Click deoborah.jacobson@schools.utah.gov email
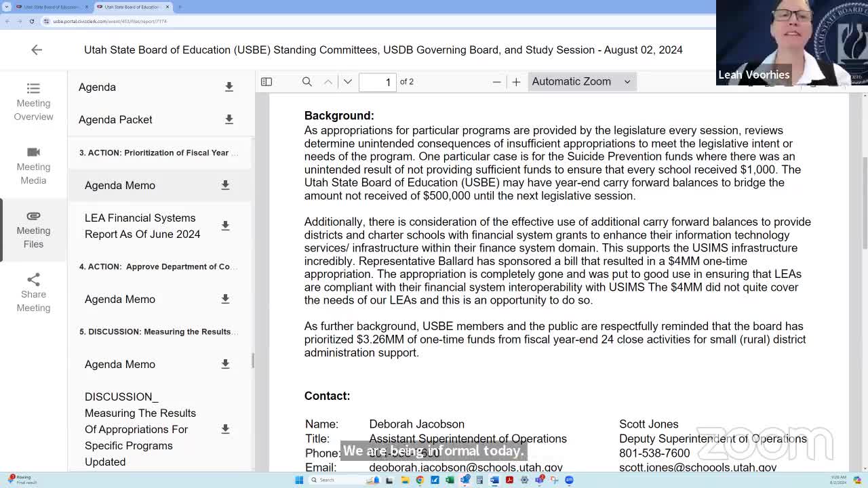 466,467
